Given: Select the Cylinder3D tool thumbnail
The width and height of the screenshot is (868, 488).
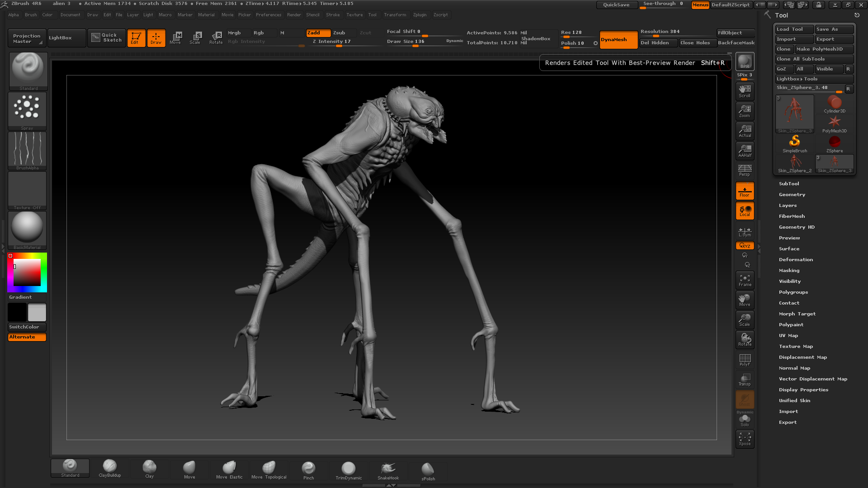Looking at the screenshot, I should point(835,104).
